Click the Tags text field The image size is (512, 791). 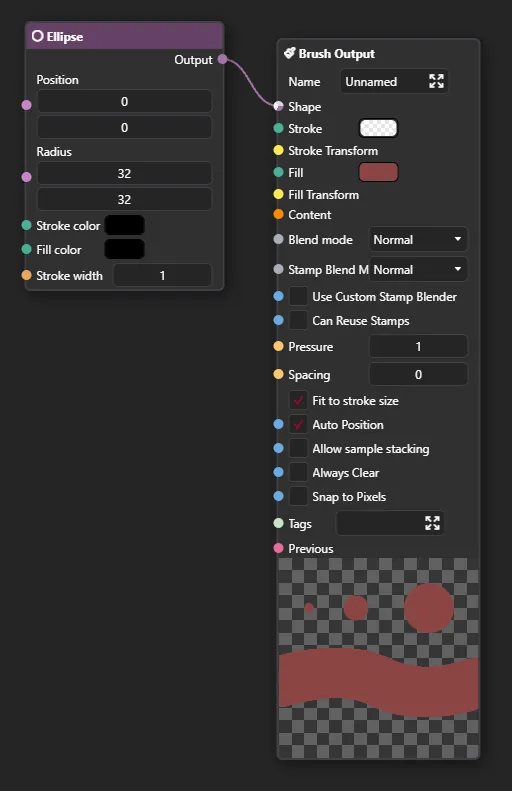390,523
